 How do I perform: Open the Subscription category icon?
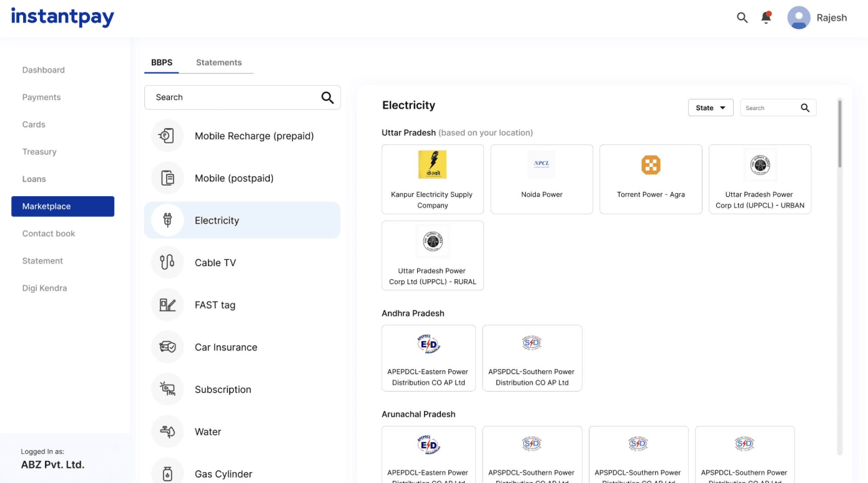pyautogui.click(x=167, y=389)
